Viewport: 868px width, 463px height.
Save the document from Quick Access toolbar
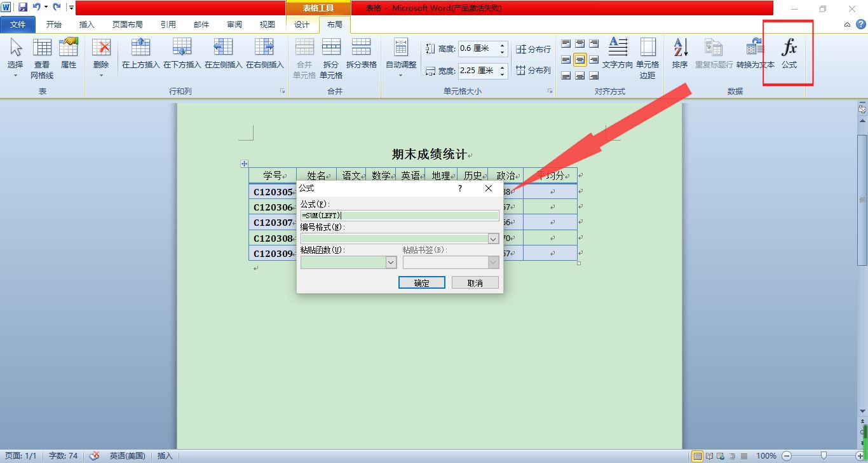tap(23, 8)
